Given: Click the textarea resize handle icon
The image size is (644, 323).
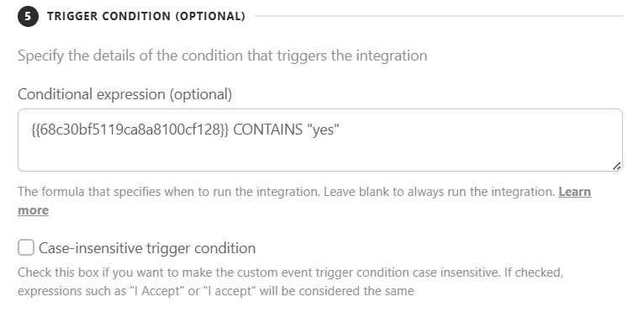Looking at the screenshot, I should click(616, 166).
